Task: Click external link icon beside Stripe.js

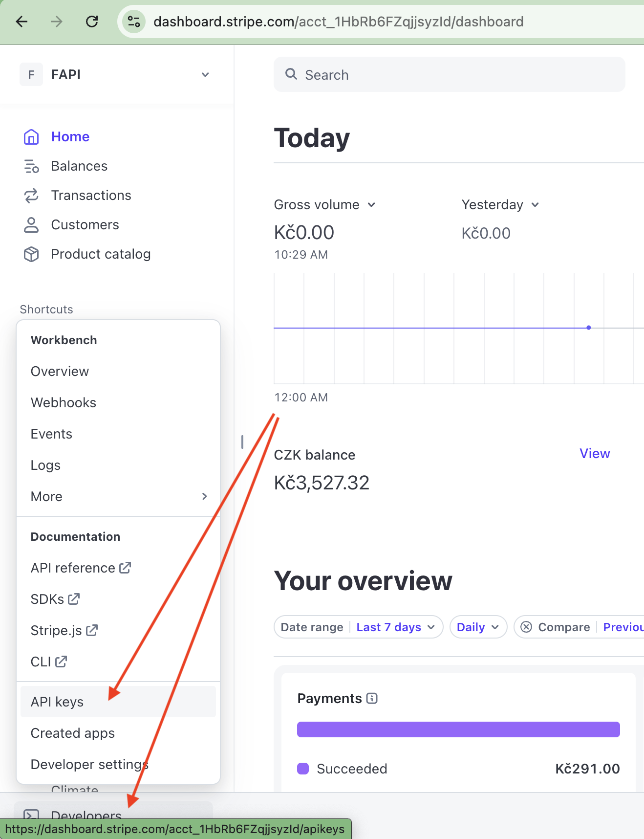Action: pos(92,630)
